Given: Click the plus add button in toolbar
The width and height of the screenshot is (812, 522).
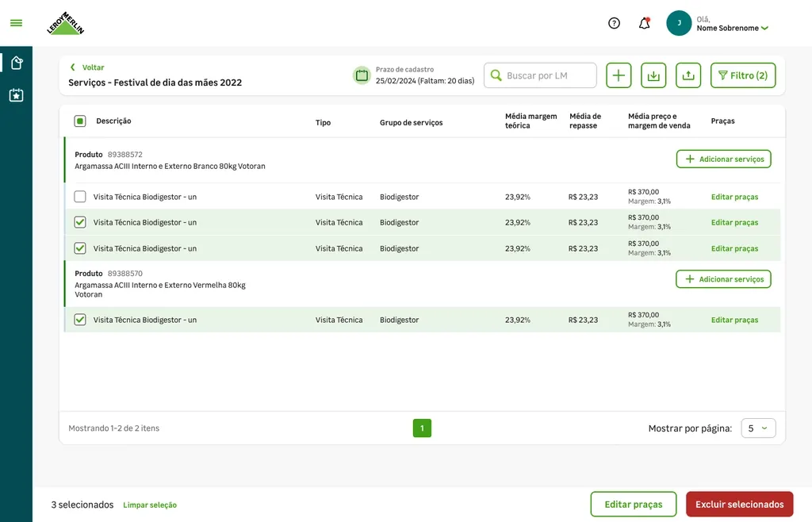Looking at the screenshot, I should pos(619,75).
